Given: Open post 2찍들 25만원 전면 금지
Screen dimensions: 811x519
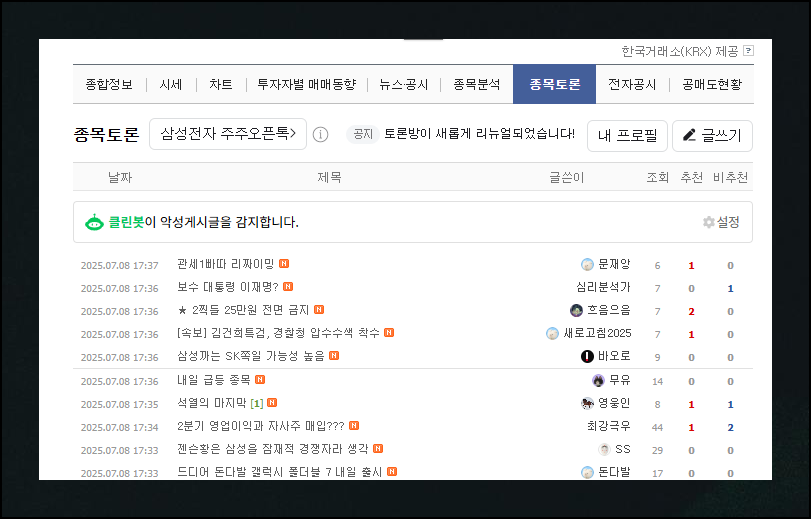Looking at the screenshot, I should 243,310.
